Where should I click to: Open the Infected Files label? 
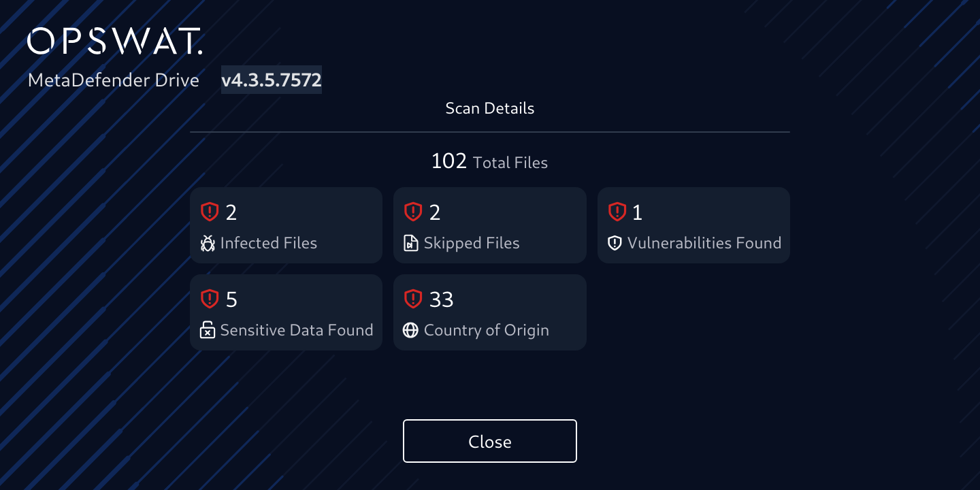point(269,244)
